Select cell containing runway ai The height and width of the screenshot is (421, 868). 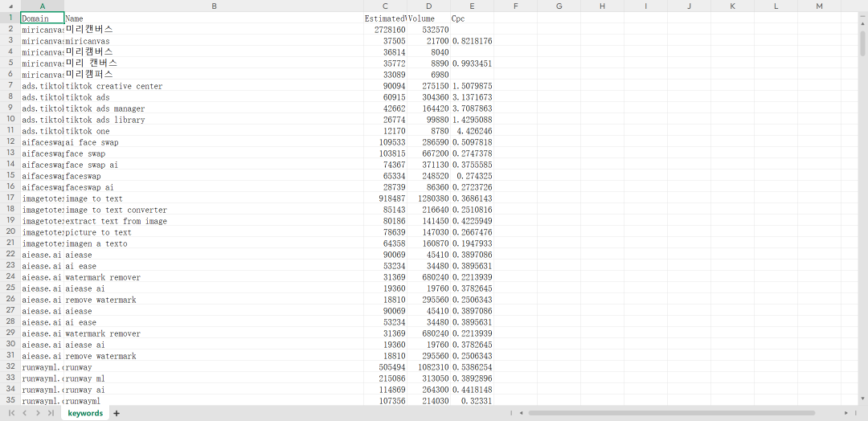(x=214, y=390)
